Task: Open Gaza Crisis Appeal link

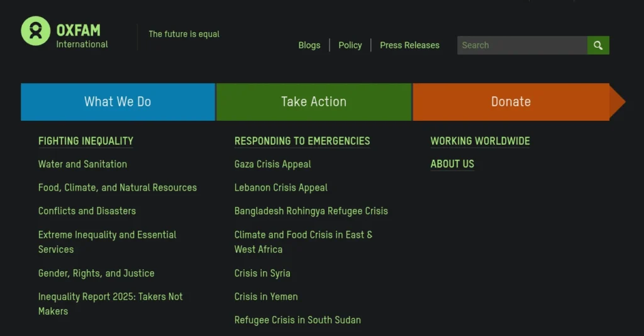Action: (x=272, y=164)
